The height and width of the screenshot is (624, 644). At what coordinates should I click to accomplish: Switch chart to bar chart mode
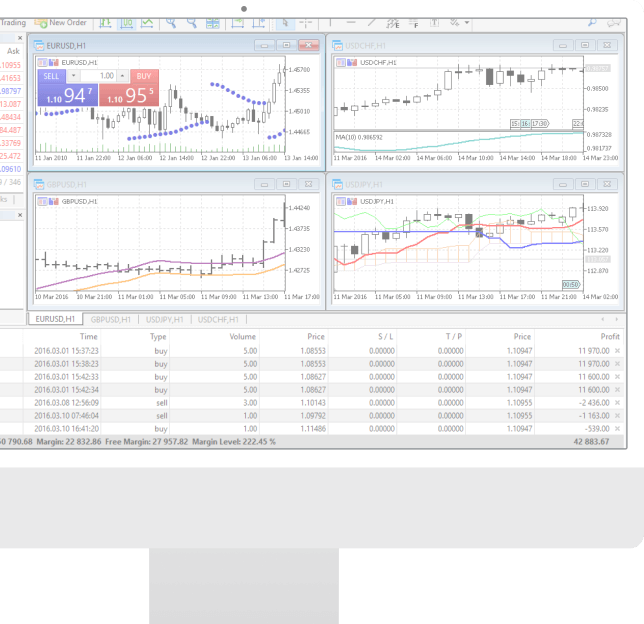pyautogui.click(x=106, y=23)
